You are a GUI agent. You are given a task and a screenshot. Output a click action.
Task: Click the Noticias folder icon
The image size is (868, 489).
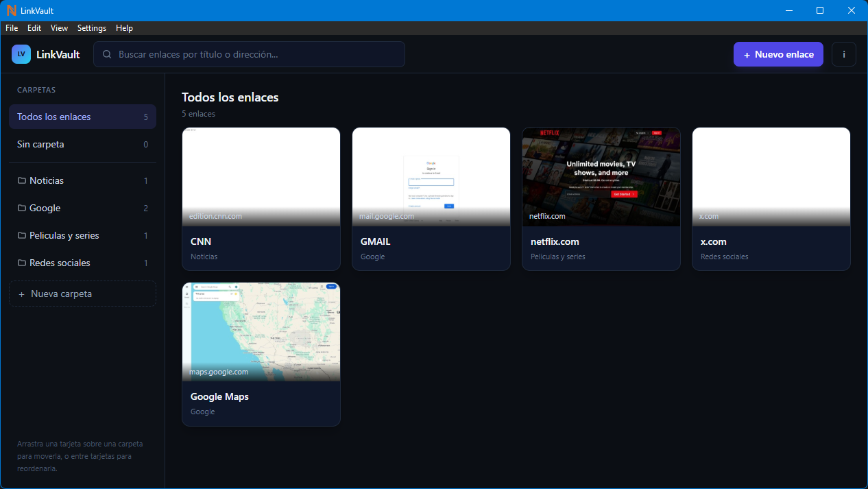[x=22, y=180]
